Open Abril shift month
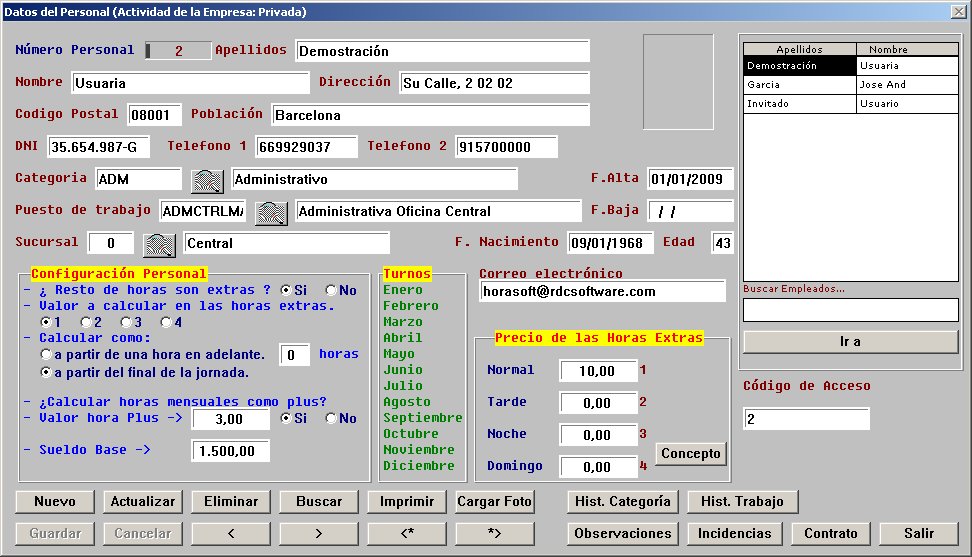The width and height of the screenshot is (972, 557). click(402, 338)
